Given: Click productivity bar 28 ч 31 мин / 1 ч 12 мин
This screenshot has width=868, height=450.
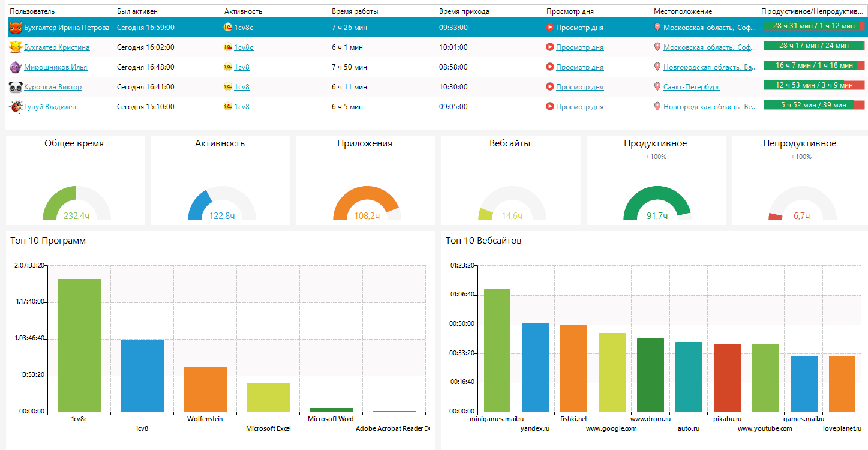Looking at the screenshot, I should [814, 26].
